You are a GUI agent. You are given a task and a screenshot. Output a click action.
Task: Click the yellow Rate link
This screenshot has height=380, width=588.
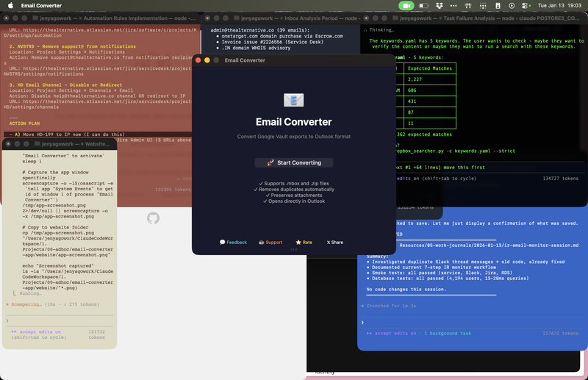pyautogui.click(x=304, y=243)
